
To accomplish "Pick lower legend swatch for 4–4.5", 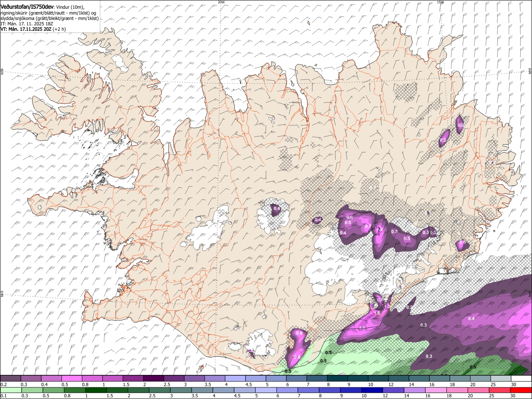I will pos(224,390).
